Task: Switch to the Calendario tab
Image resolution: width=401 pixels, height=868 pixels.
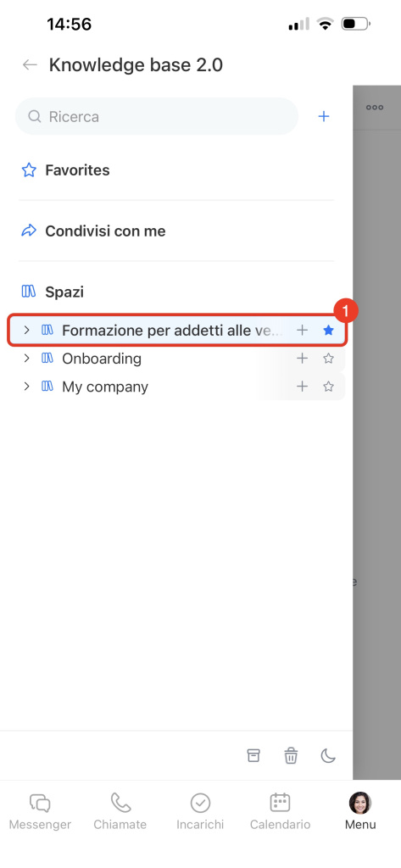Action: coord(281,811)
